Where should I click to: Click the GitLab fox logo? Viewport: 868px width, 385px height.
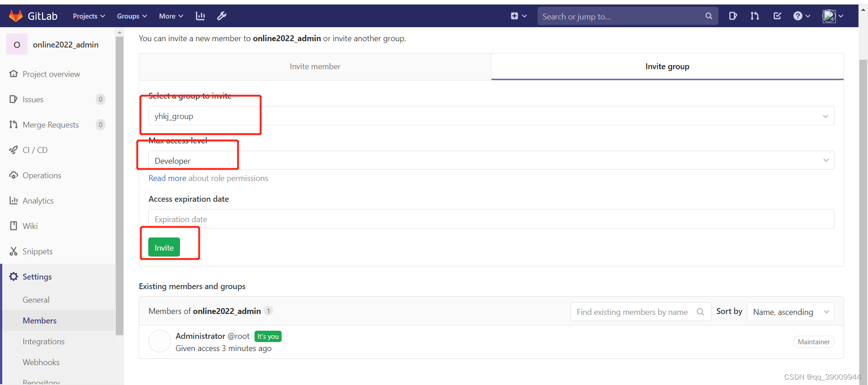coord(16,16)
